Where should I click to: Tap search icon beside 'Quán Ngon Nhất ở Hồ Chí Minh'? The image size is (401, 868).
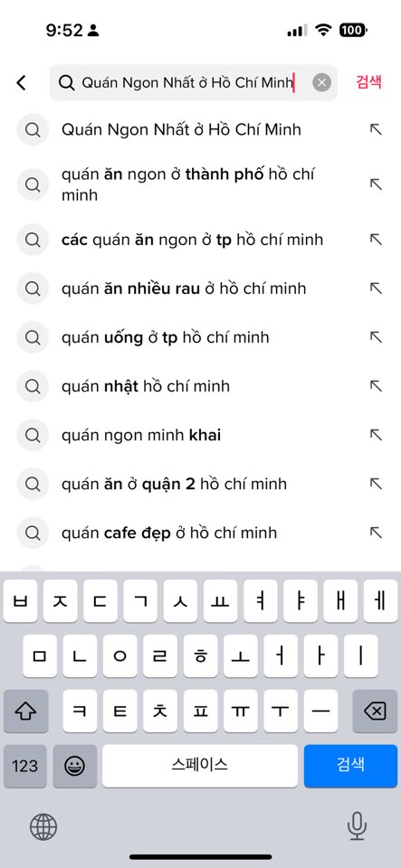(x=33, y=129)
